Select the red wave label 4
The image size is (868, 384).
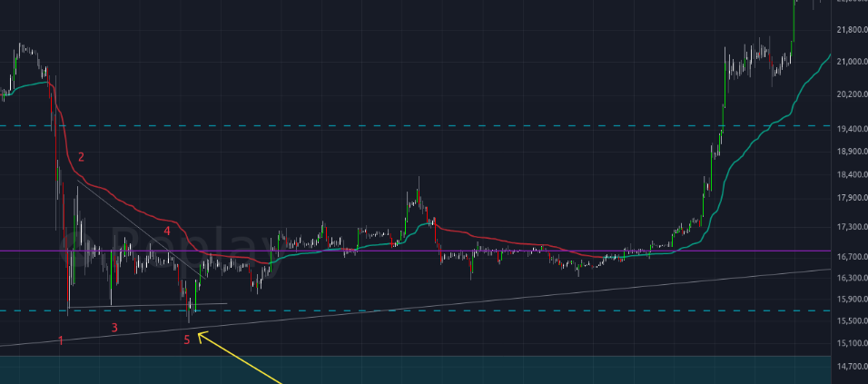[167, 231]
